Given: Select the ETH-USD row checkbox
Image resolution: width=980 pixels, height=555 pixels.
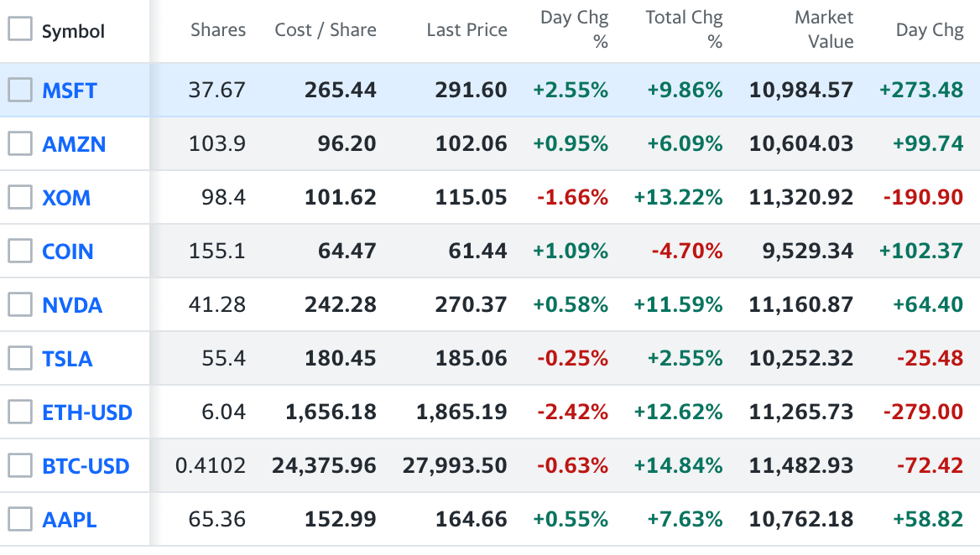Looking at the screenshot, I should click(19, 412).
